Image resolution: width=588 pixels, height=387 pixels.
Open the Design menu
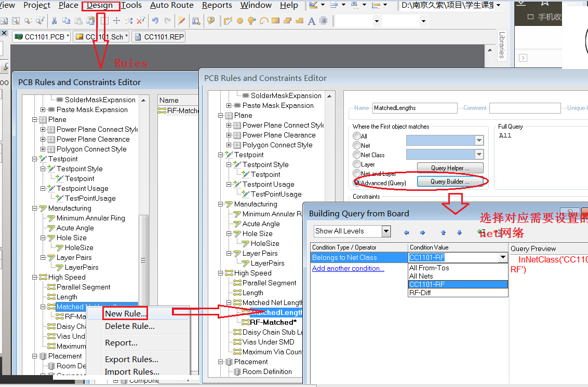pos(100,6)
